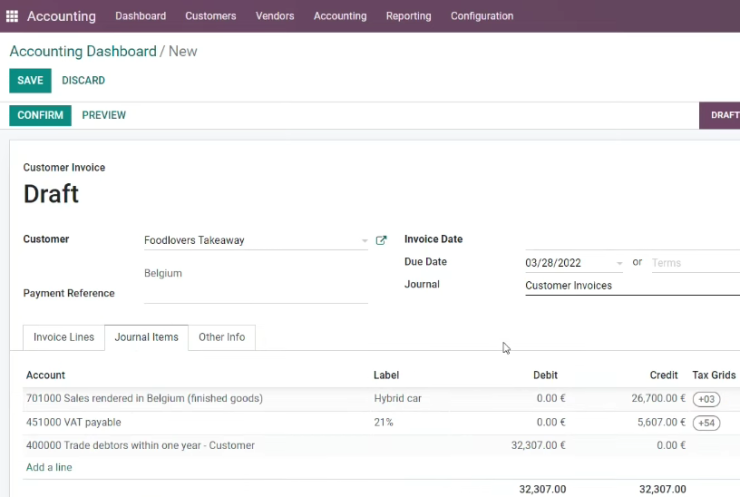Confirm the draft invoice
740x497 pixels.
pyautogui.click(x=40, y=115)
